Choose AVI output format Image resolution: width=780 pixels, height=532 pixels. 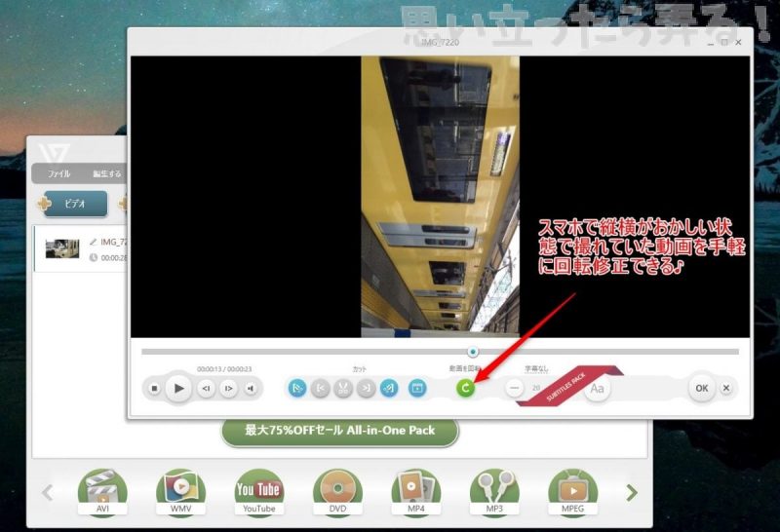coord(102,492)
